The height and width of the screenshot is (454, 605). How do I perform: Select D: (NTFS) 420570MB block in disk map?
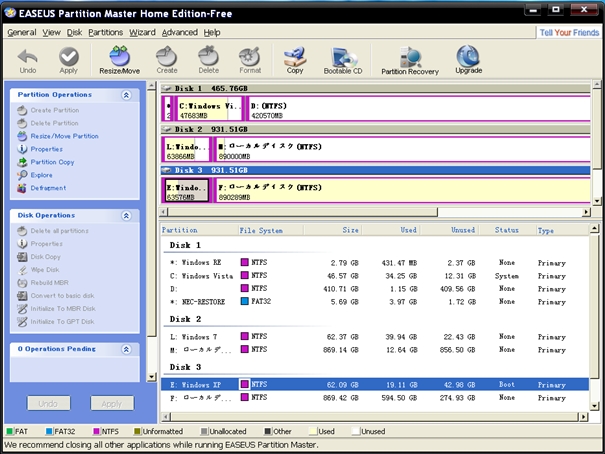(419, 109)
